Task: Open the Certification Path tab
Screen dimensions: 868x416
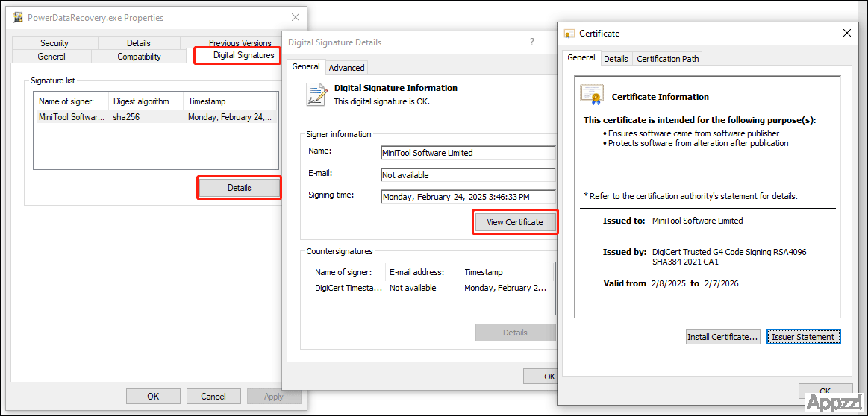Action: (668, 59)
